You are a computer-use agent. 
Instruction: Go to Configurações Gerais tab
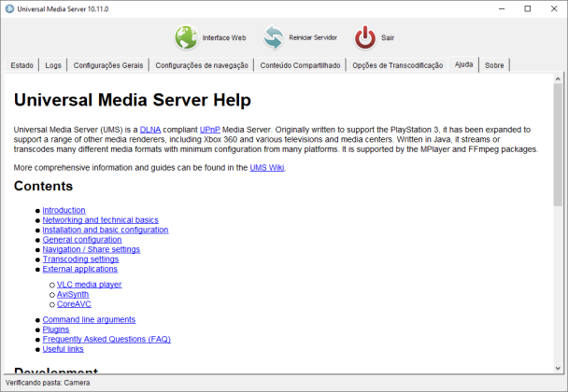tap(109, 65)
